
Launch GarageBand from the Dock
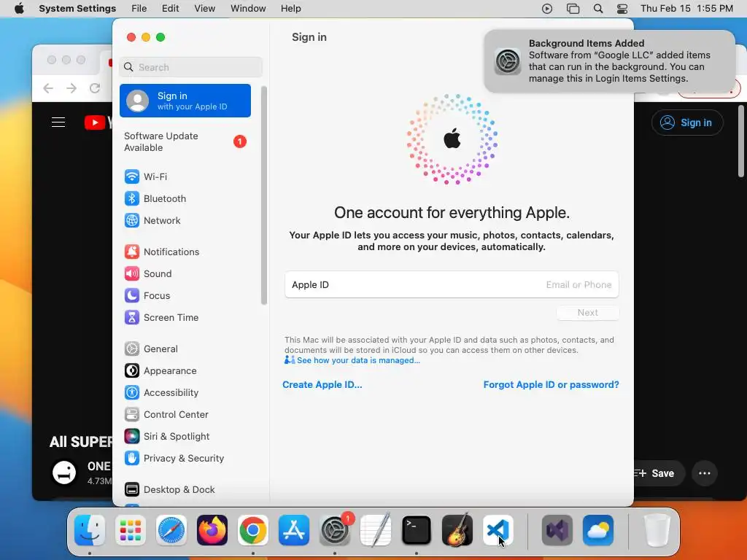click(457, 530)
